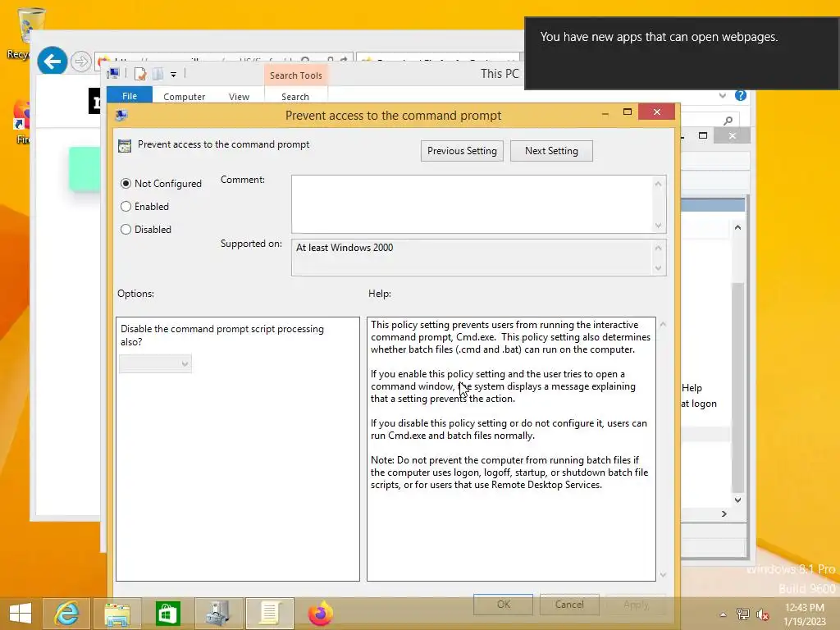Click the policy setting icon beside heading
840x630 pixels.
point(125,146)
